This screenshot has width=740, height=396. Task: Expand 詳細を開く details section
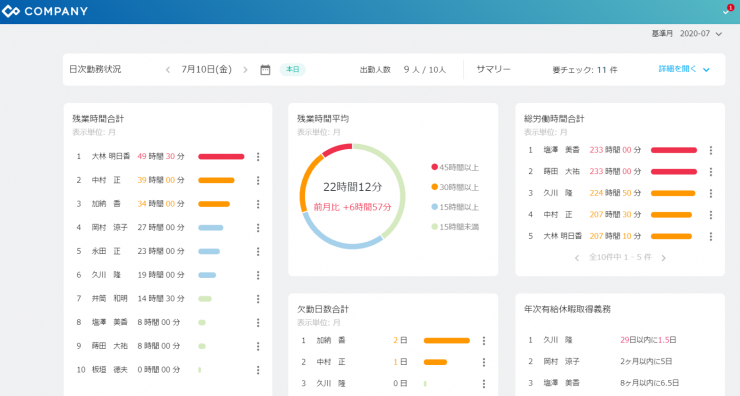[x=684, y=69]
